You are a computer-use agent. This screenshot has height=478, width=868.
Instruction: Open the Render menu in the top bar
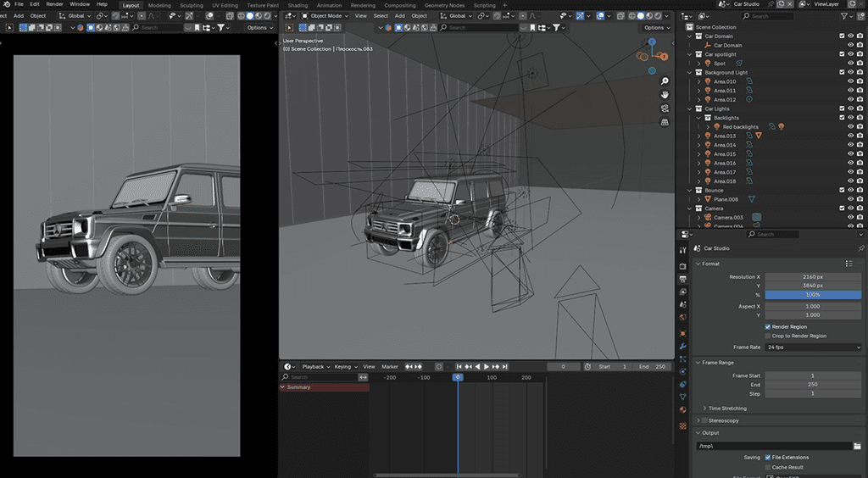coord(54,4)
